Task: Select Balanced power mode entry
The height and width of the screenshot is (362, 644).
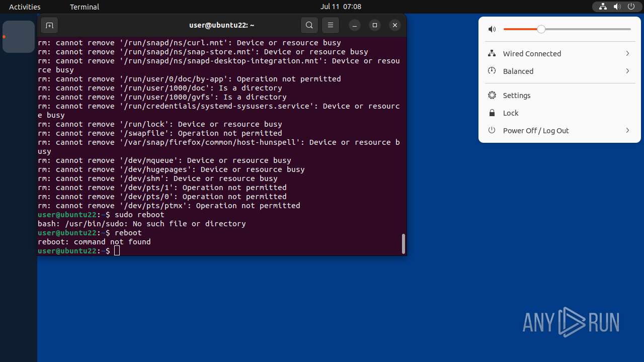Action: tap(559, 71)
